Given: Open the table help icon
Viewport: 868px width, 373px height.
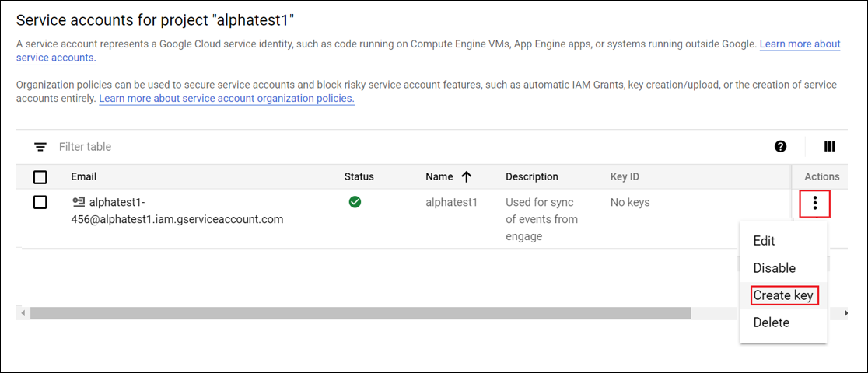Looking at the screenshot, I should 780,147.
